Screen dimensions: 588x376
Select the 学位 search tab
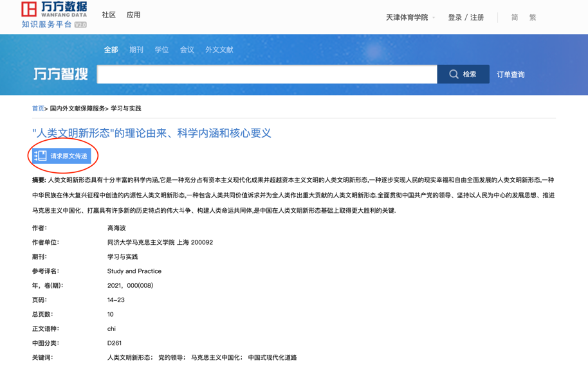161,49
